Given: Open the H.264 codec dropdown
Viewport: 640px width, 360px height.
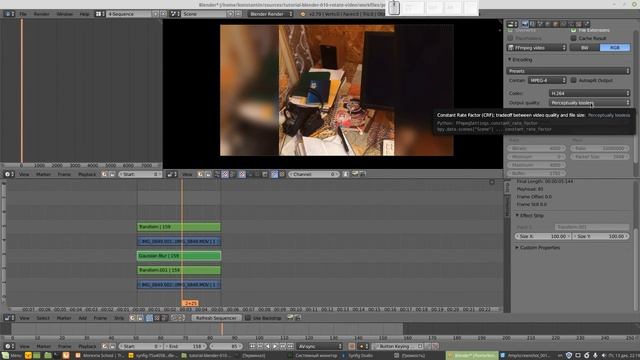Looking at the screenshot, I should coord(589,93).
